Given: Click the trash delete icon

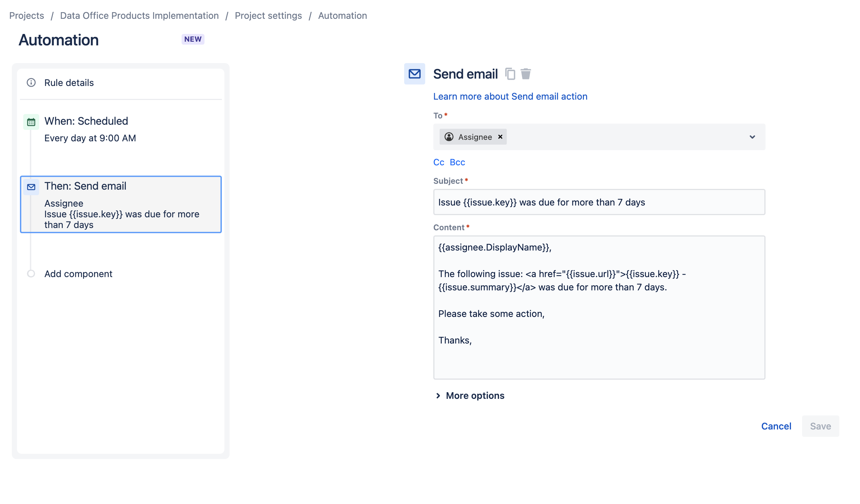Looking at the screenshot, I should pyautogui.click(x=526, y=74).
